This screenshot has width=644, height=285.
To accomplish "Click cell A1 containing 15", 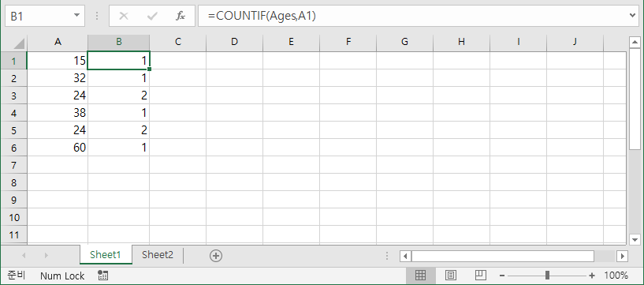I will tap(58, 61).
